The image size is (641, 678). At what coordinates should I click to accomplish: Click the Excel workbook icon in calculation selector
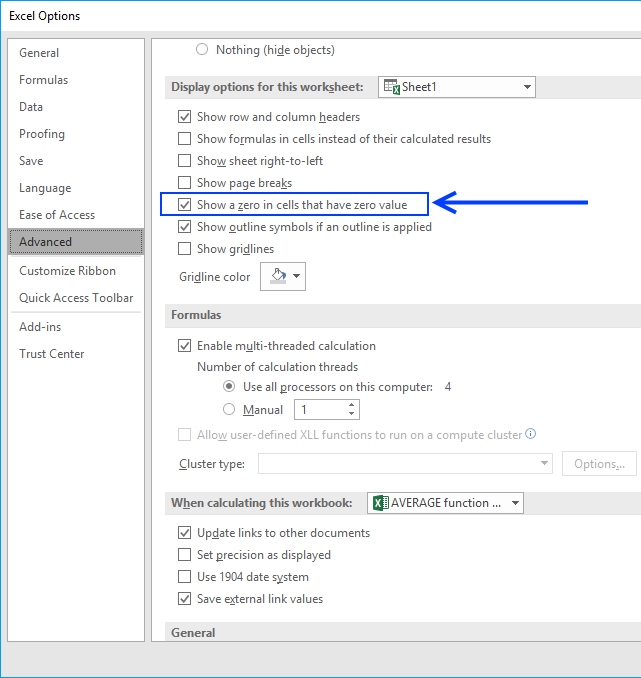(380, 503)
